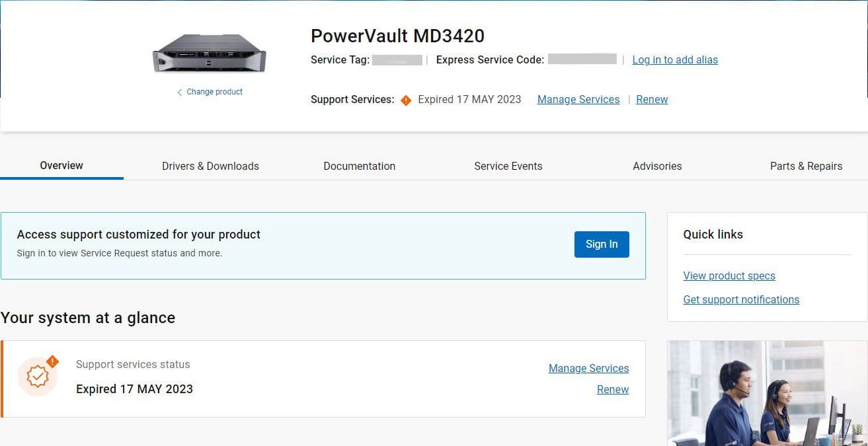Click the support agents photo
Viewport: 868px width, 446px height.
click(x=768, y=393)
